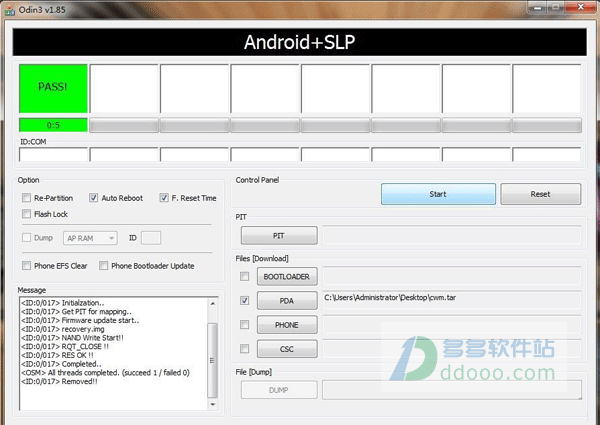
Task: Click the Dump ID input field
Action: [151, 238]
